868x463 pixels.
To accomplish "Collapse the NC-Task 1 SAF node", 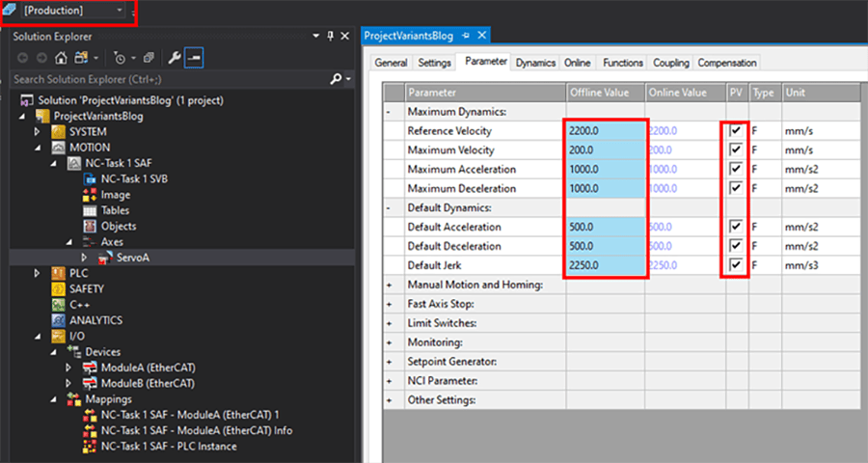I will tap(54, 163).
